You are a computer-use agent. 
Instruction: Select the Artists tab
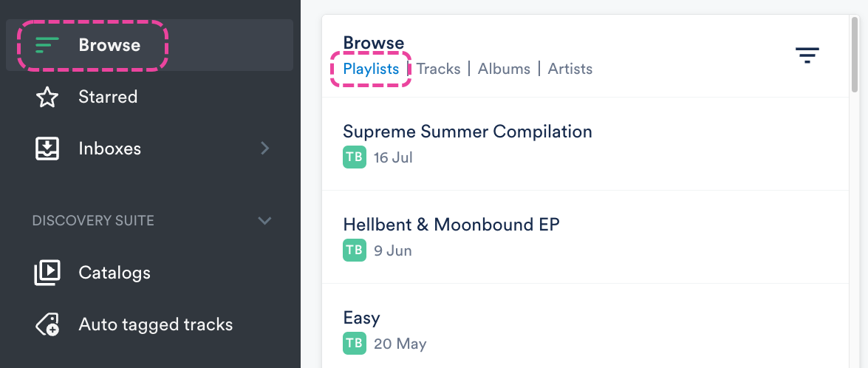pyautogui.click(x=570, y=69)
